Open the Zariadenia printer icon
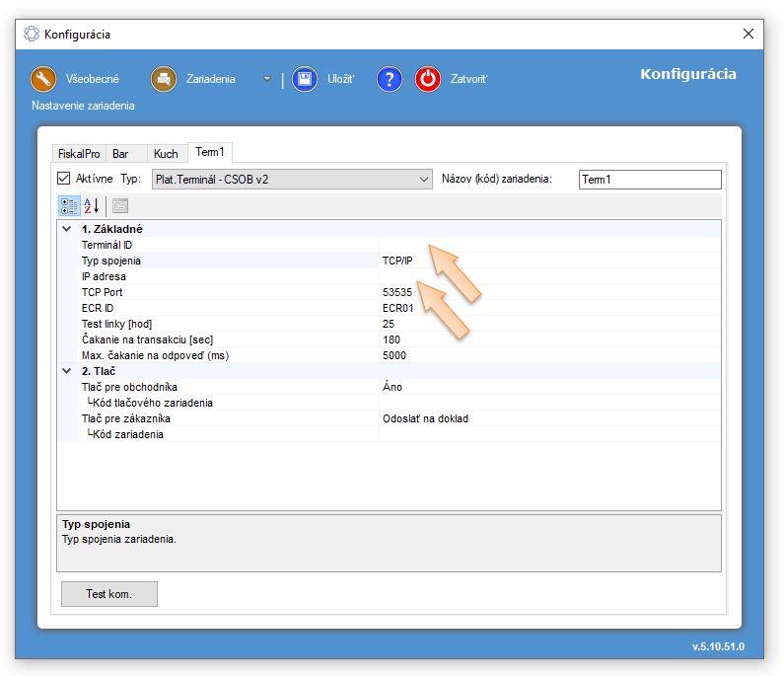The height and width of the screenshot is (676, 784). coord(164,79)
